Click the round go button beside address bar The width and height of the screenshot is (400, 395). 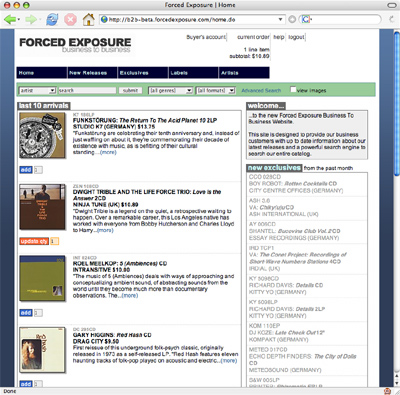coord(292,20)
